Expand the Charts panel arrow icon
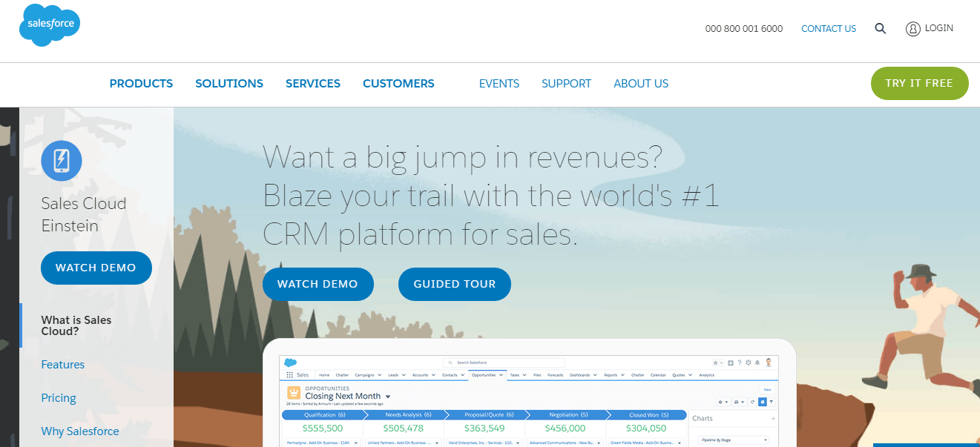 pos(772,419)
